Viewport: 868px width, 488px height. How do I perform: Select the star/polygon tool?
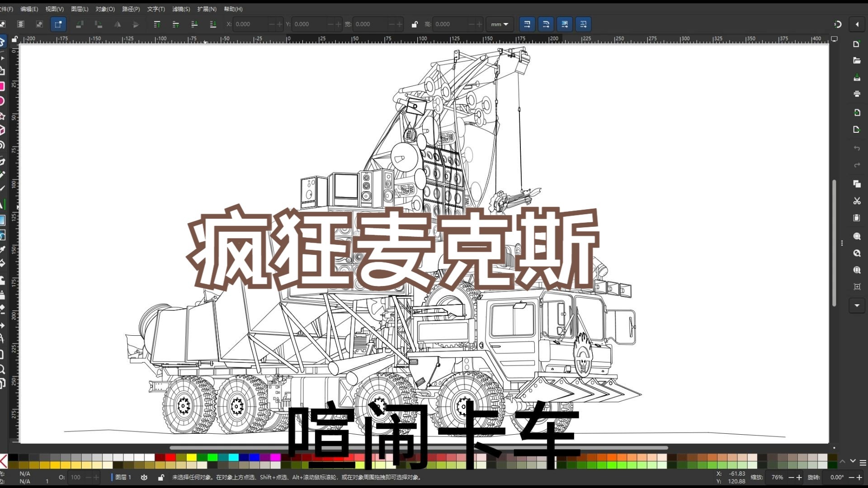pos(2,116)
